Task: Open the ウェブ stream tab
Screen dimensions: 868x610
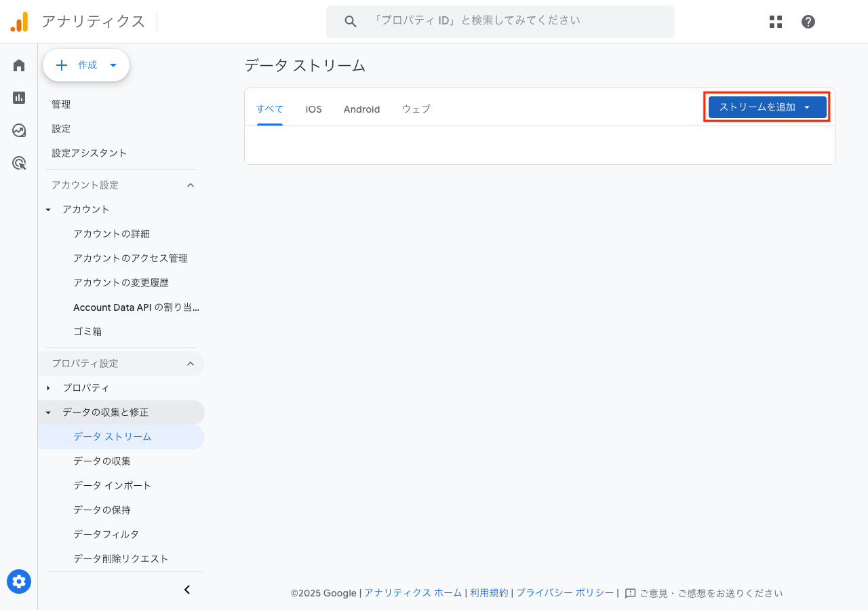Action: click(x=415, y=109)
